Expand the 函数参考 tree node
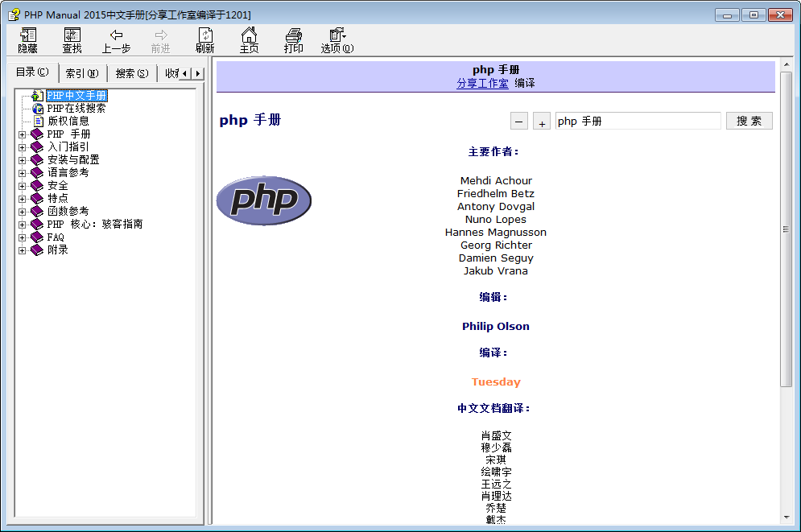801x532 pixels. click(23, 212)
